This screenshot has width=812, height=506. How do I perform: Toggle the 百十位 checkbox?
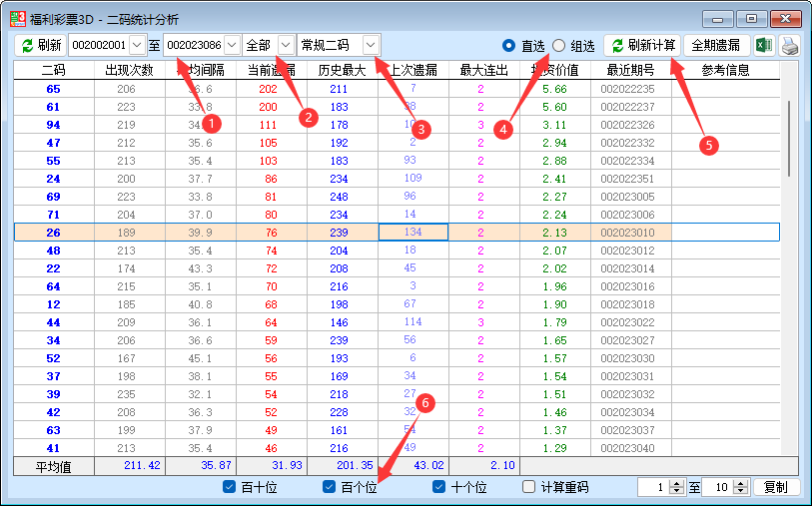coord(230,487)
